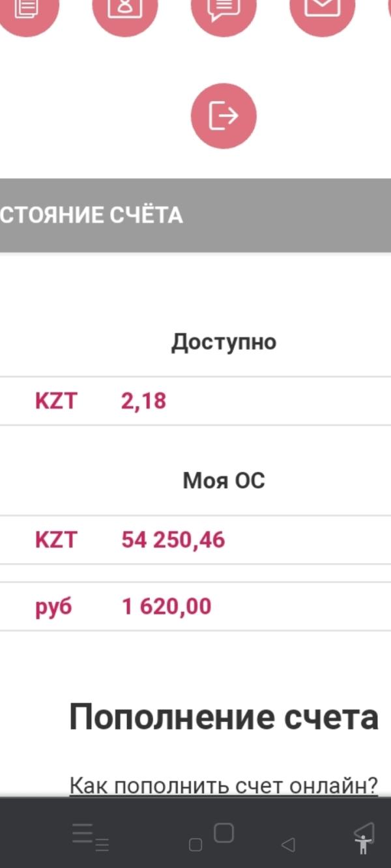The image size is (391, 868).
Task: Tap Android recent apps menu icon
Action: pyautogui.click(x=90, y=837)
